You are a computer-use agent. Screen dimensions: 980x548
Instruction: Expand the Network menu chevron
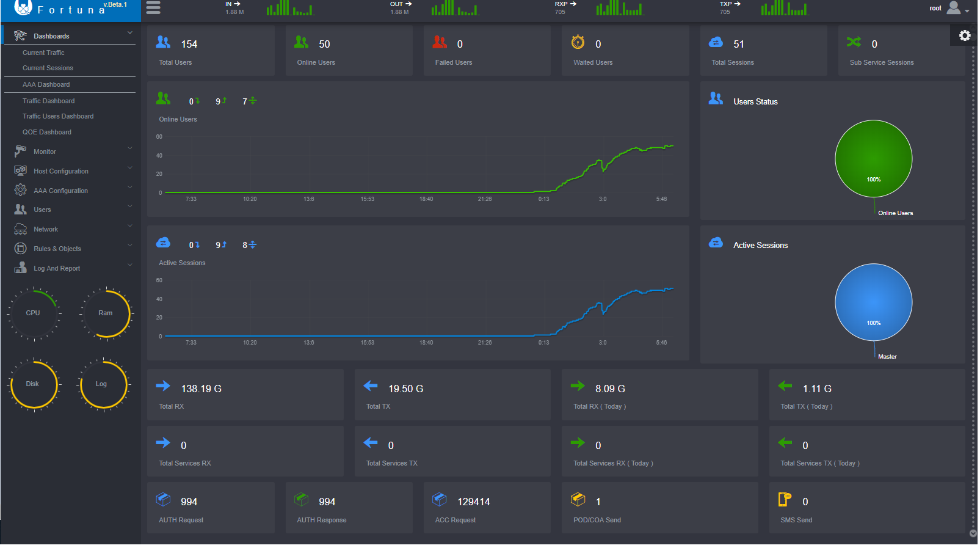(129, 225)
